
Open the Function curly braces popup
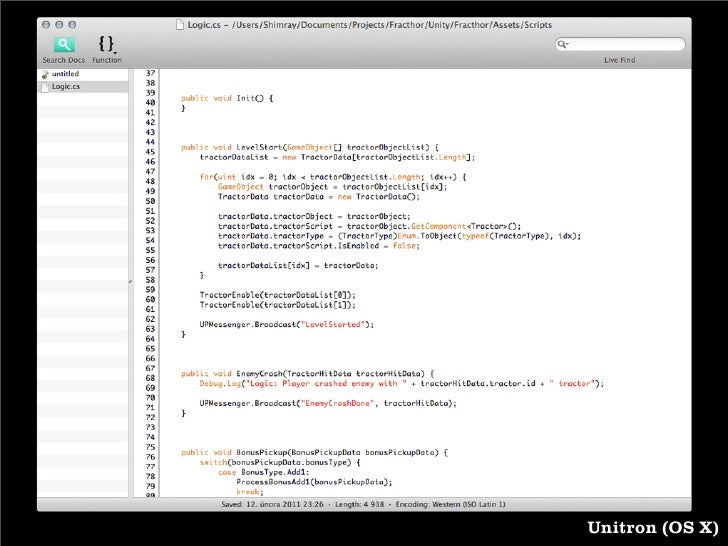107,44
